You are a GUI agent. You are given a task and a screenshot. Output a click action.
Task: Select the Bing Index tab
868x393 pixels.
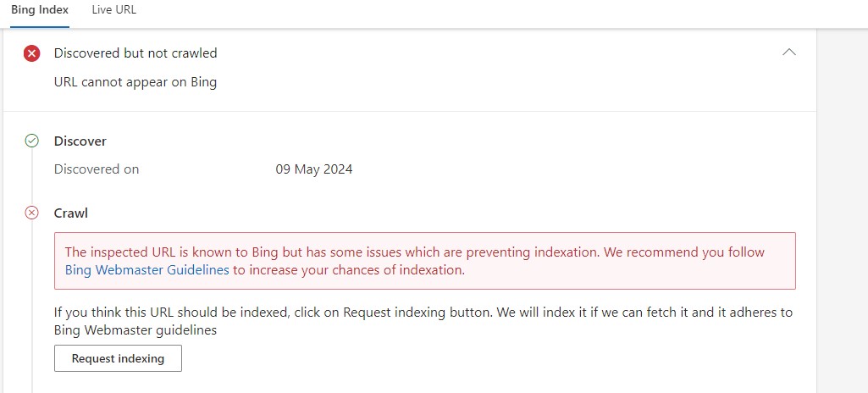point(40,10)
